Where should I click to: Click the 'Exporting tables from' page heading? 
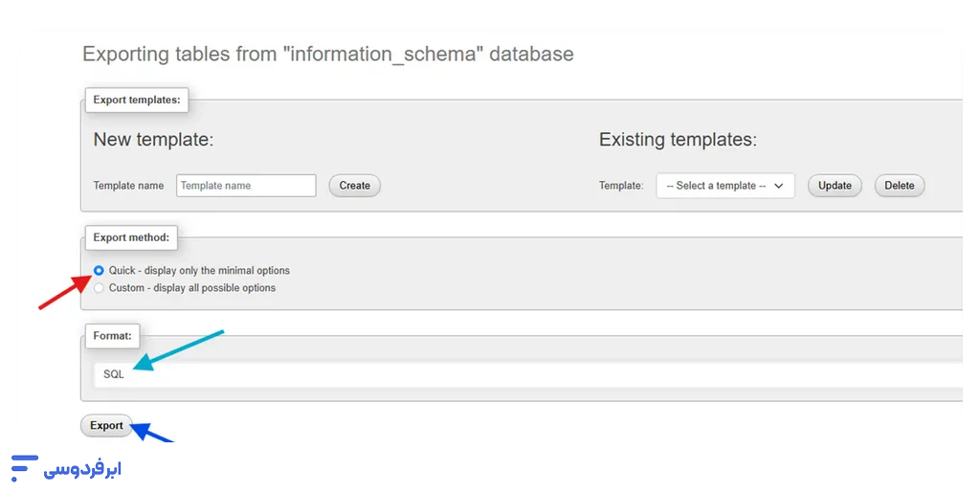coord(327,54)
